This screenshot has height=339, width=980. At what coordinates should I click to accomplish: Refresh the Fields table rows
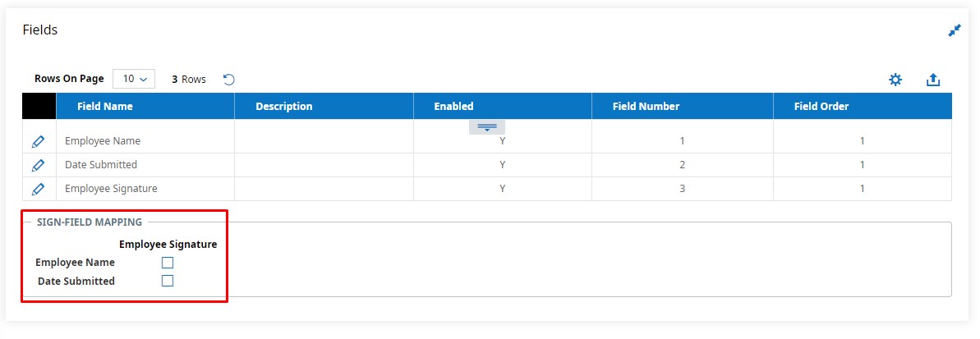pos(229,80)
